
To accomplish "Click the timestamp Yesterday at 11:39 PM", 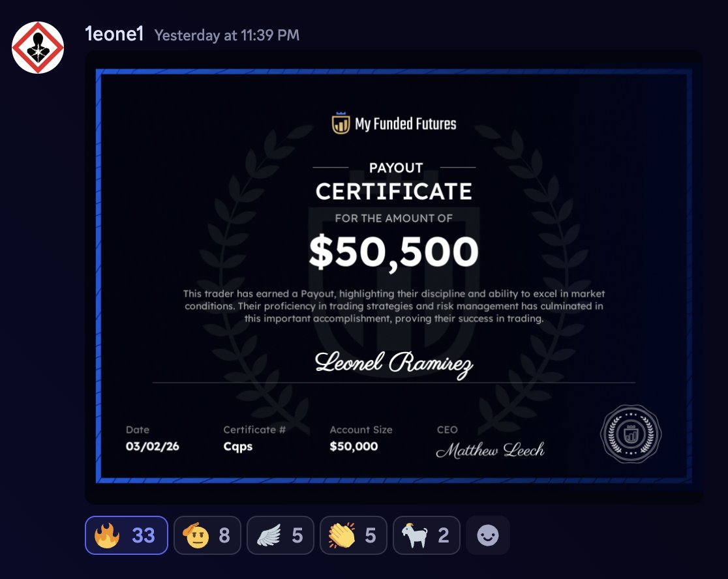I will (x=226, y=35).
